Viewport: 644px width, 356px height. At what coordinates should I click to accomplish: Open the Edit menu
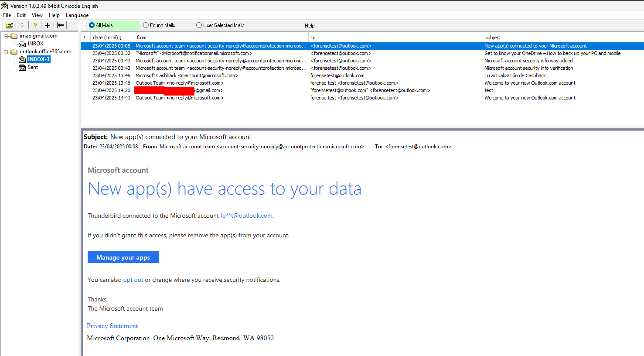tap(21, 15)
